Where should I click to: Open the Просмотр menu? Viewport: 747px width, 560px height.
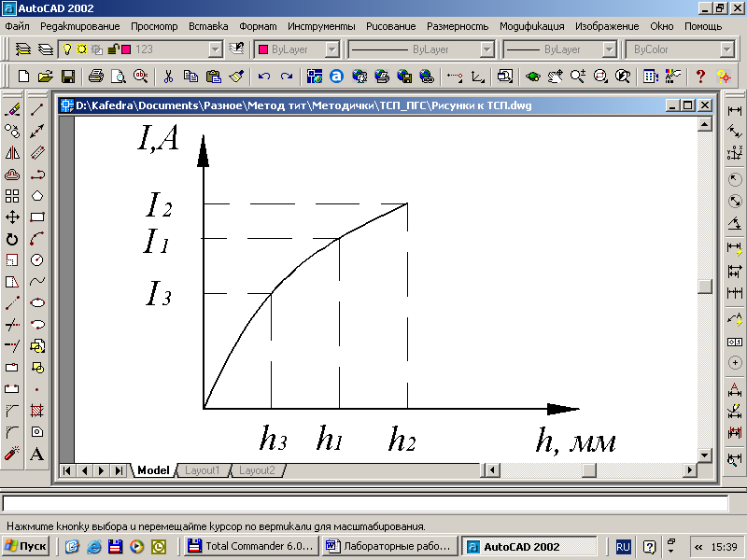154,26
